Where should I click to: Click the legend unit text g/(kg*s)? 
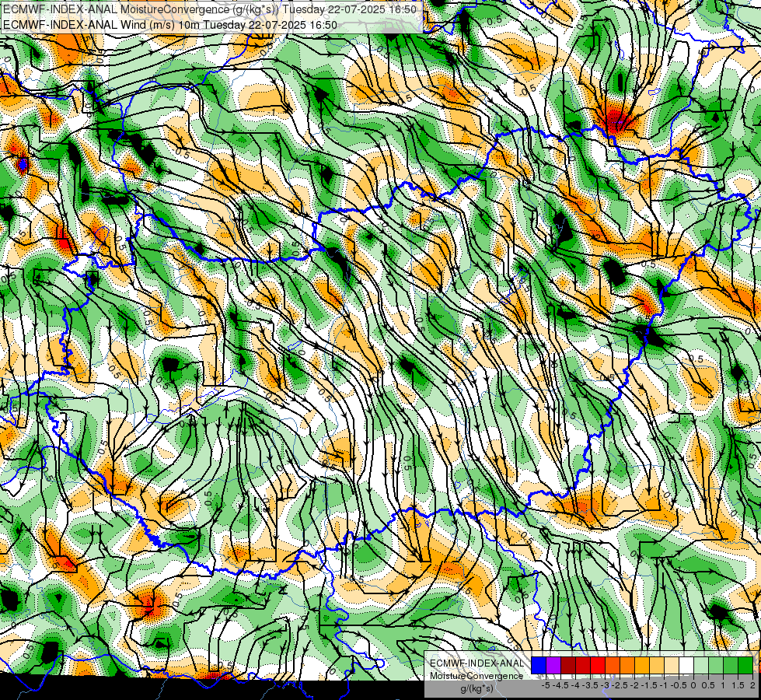tap(477, 688)
